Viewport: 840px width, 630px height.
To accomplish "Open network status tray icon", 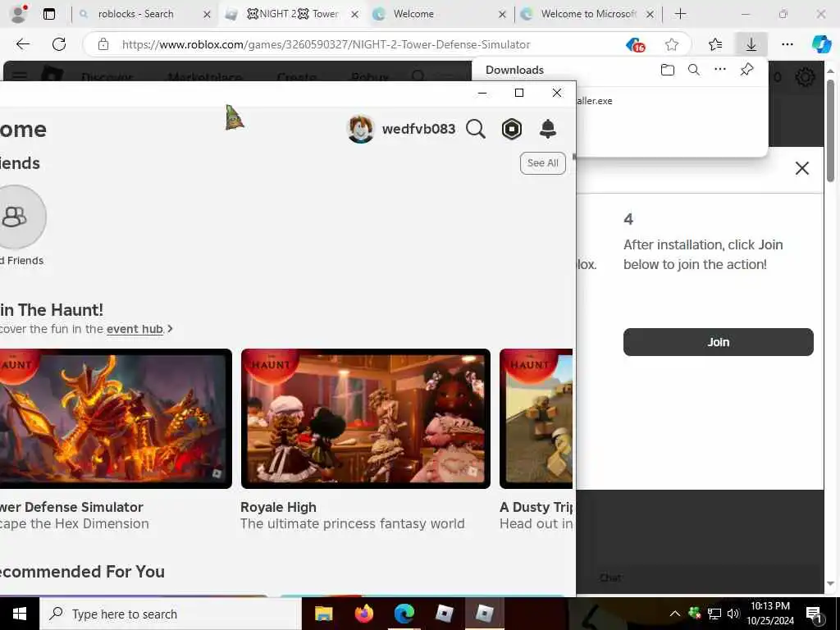I will tap(714, 614).
